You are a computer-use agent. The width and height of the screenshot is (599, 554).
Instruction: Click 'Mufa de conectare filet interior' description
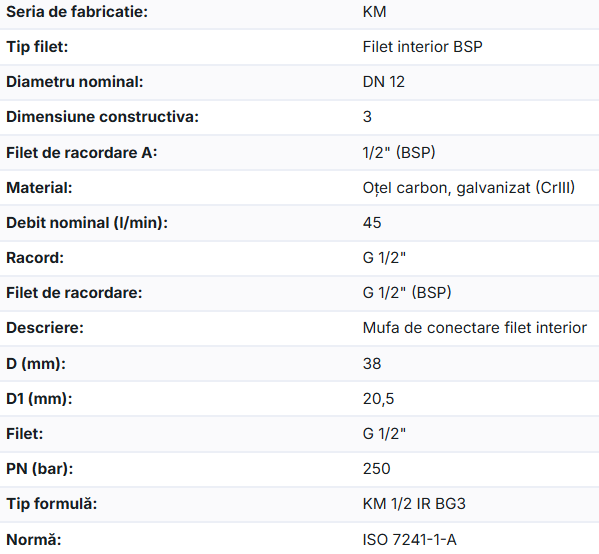[474, 328]
